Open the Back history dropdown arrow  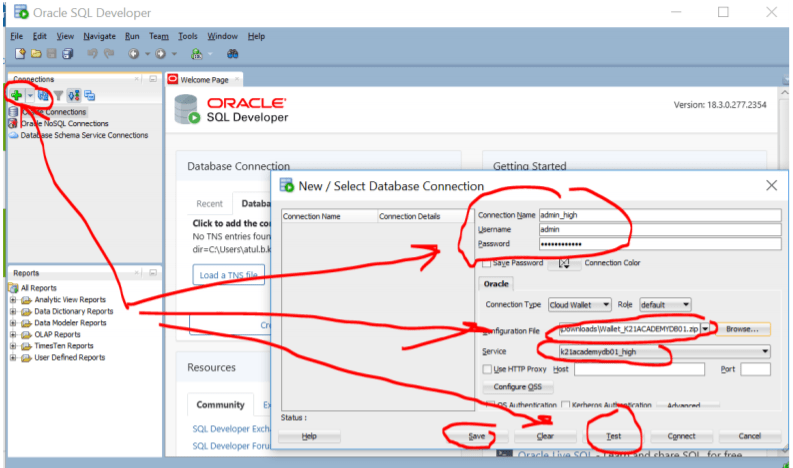click(x=147, y=54)
